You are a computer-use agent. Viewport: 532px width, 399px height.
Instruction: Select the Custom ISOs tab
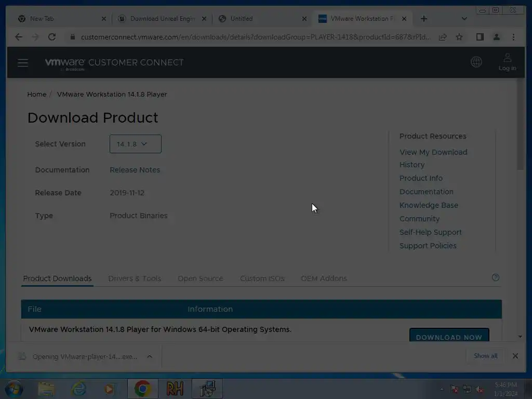point(262,278)
